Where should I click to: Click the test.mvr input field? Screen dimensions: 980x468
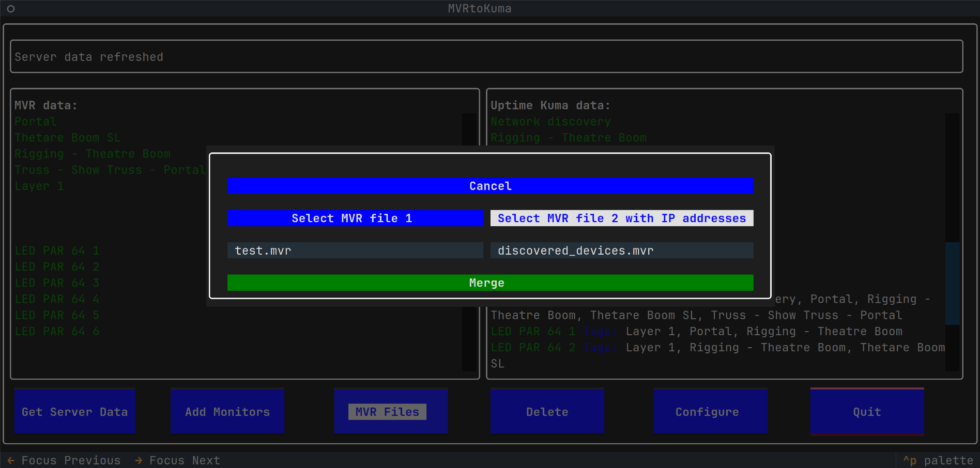pyautogui.click(x=355, y=251)
